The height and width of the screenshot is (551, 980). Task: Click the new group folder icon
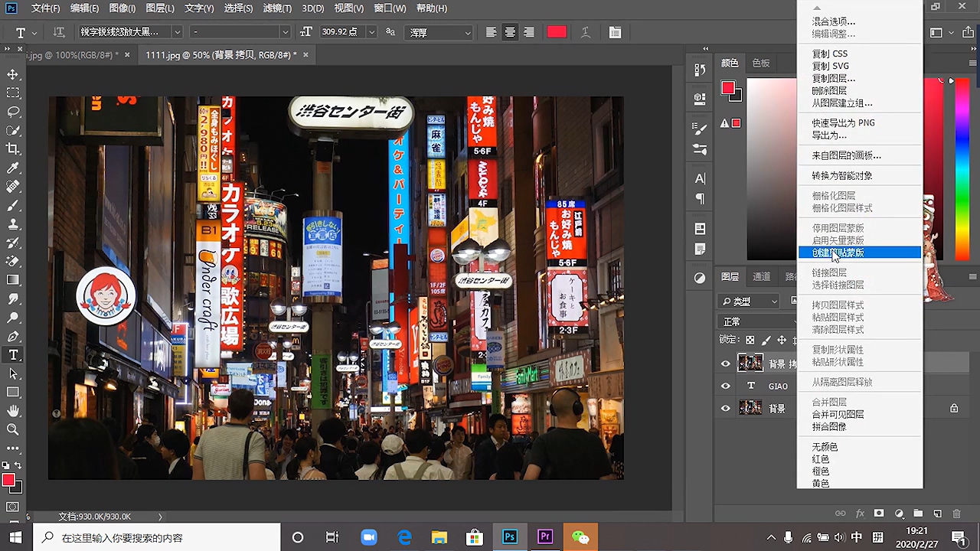918,514
